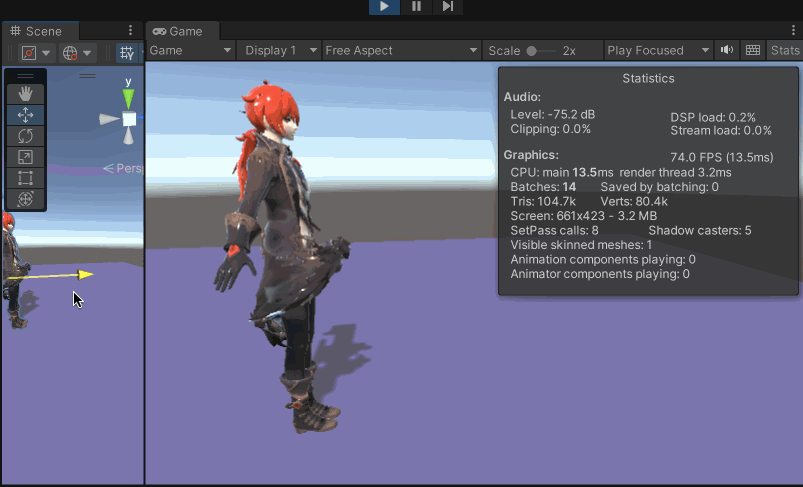Screen dimensions: 803x487
Task: Mute game audio with the speaker icon
Action: 727,50
